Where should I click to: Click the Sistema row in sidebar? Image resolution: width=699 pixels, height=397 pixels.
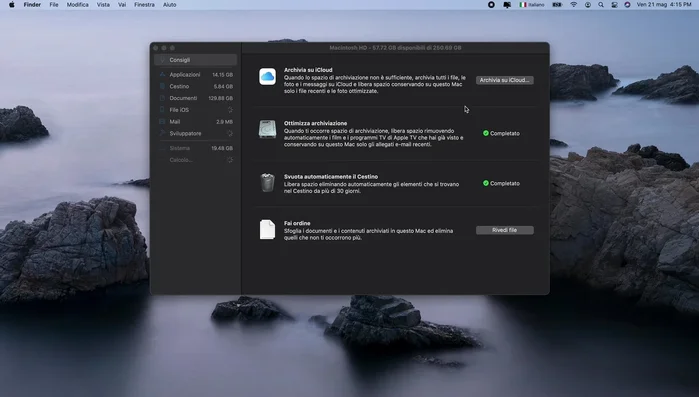pos(195,148)
